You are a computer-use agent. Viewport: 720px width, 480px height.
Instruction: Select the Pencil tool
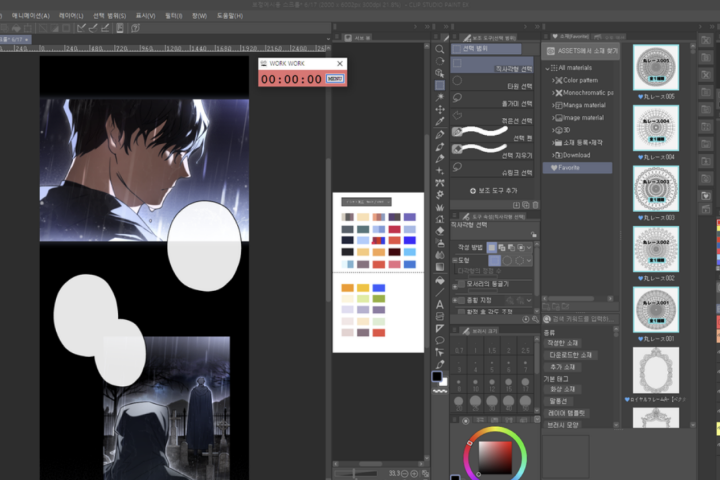(439, 147)
